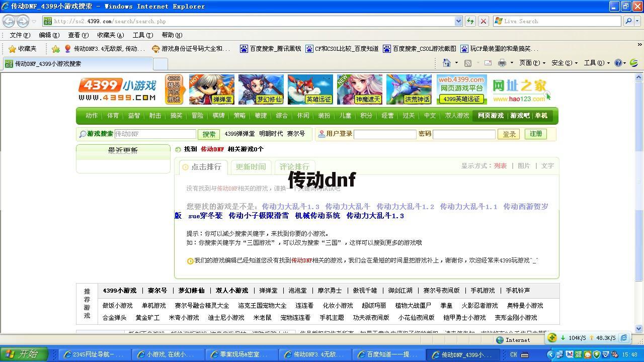The width and height of the screenshot is (644, 362).
Task: Focus the 密码 password field
Action: tap(464, 134)
